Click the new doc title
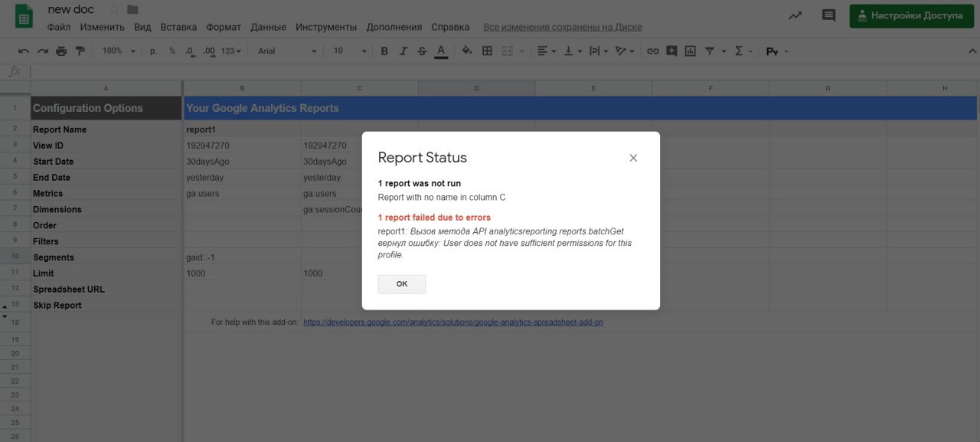The width and height of the screenshot is (980, 442). 71,9
